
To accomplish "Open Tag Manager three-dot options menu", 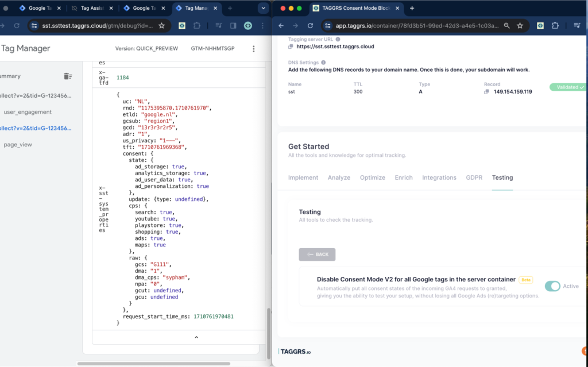I will click(253, 48).
